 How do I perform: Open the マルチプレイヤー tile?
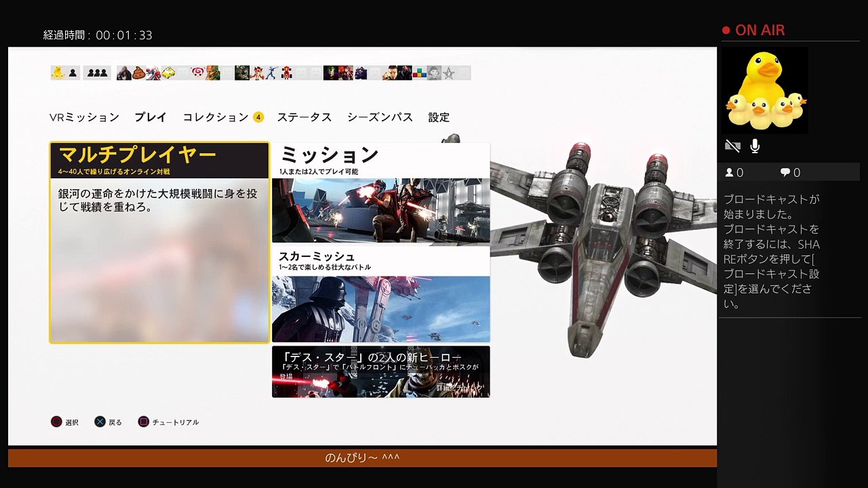(159, 243)
